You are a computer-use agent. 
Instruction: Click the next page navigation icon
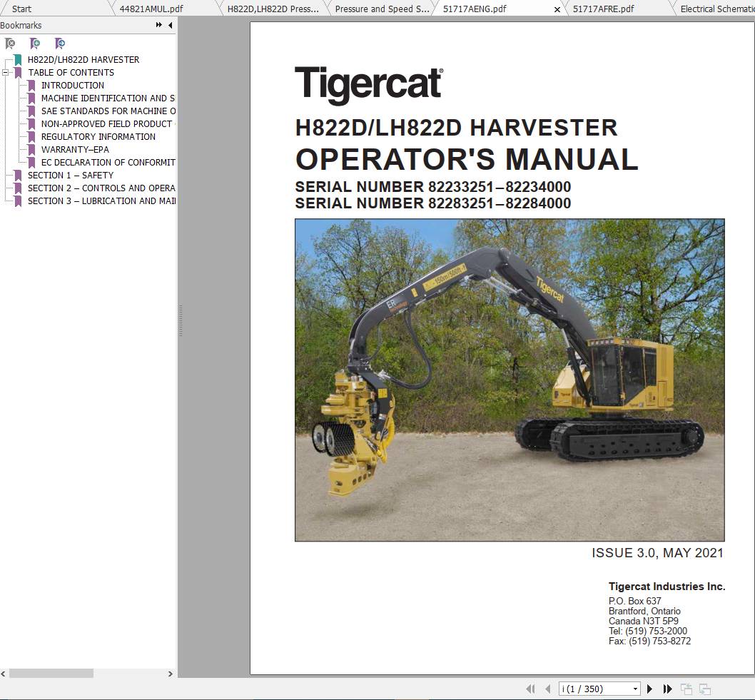(649, 688)
